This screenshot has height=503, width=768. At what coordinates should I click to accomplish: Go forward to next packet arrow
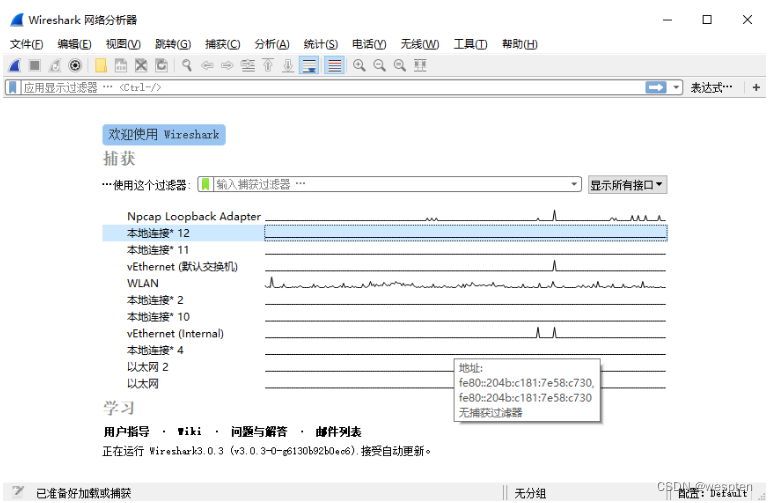tap(227, 65)
